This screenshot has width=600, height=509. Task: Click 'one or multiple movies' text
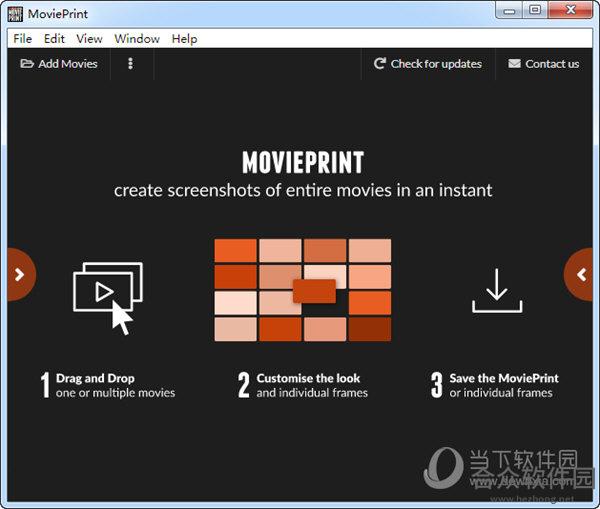(x=115, y=393)
